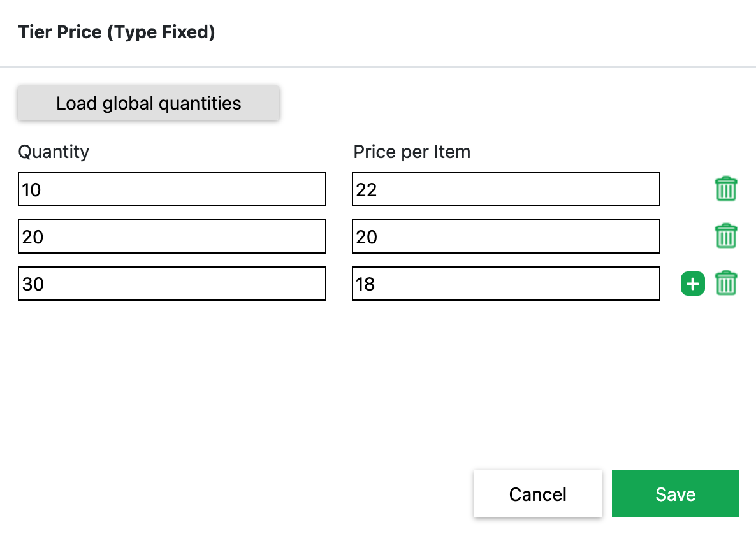Image resolution: width=756 pixels, height=534 pixels.
Task: Click into the Quantity field containing 30
Action: tap(172, 284)
